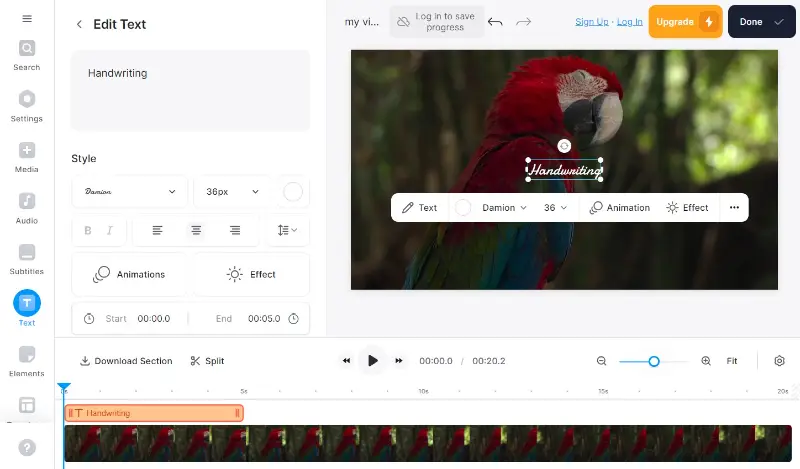The width and height of the screenshot is (800, 469).
Task: Zoom out the timeline
Action: [602, 361]
